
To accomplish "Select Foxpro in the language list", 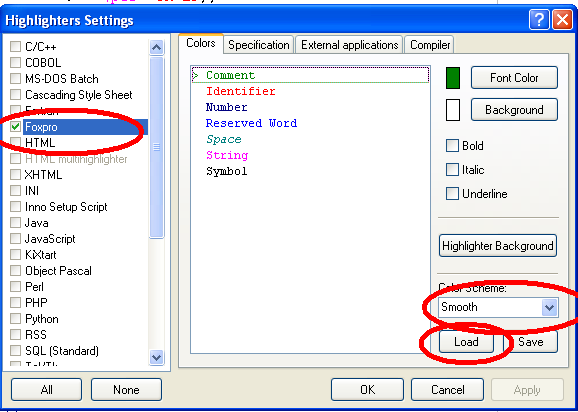I will click(x=85, y=127).
